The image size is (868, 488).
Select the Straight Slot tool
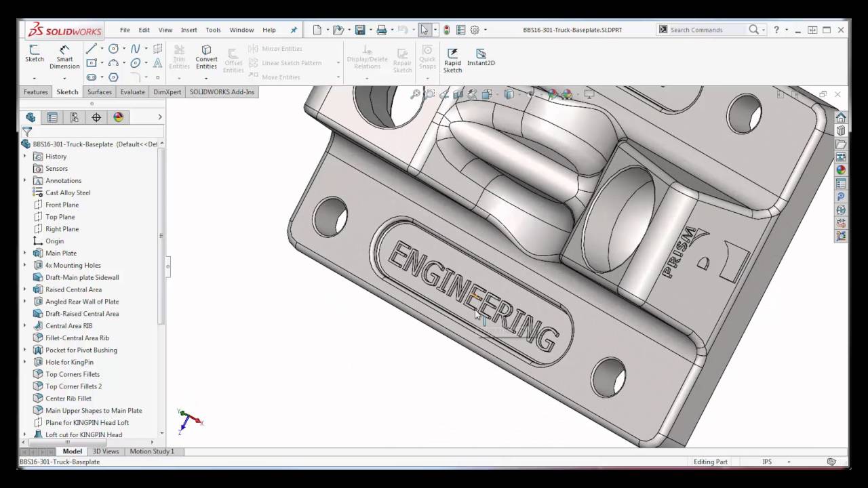click(92, 77)
